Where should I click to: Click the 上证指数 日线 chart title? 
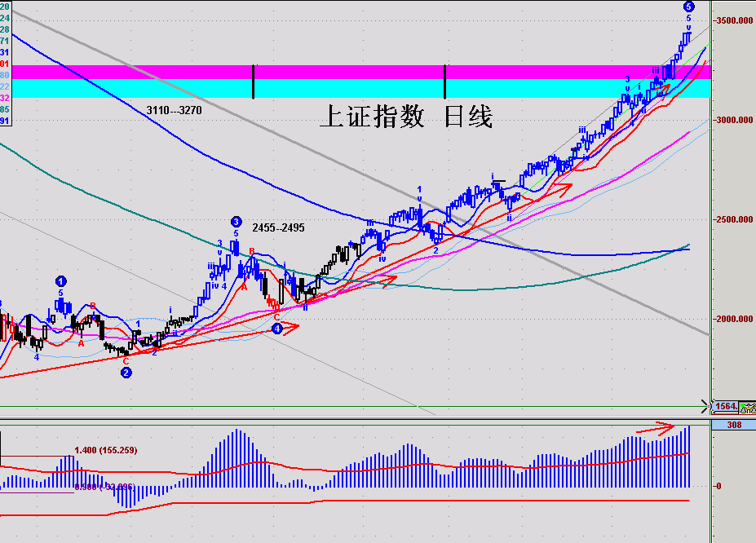(406, 117)
